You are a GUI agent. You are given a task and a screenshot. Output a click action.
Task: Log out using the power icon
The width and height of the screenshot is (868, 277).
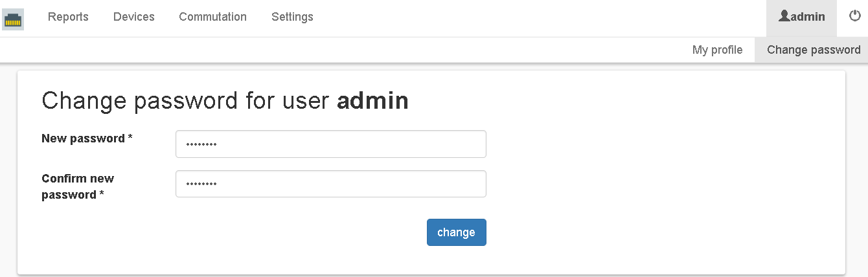855,16
